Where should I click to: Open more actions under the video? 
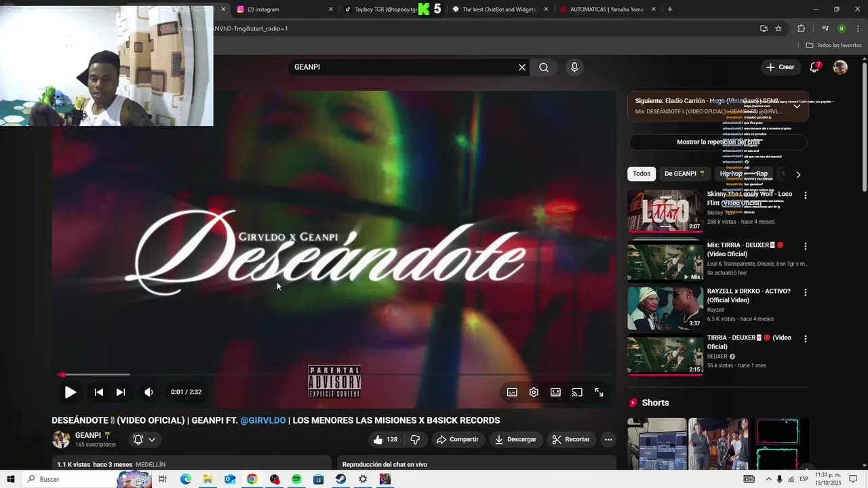(608, 439)
